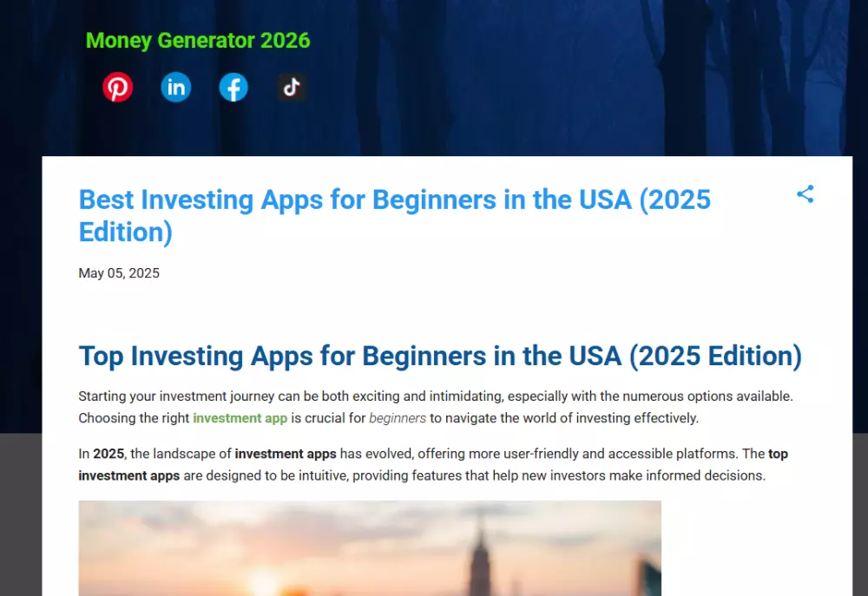Click the share icon on the post
Image resolution: width=868 pixels, height=596 pixels.
point(806,194)
